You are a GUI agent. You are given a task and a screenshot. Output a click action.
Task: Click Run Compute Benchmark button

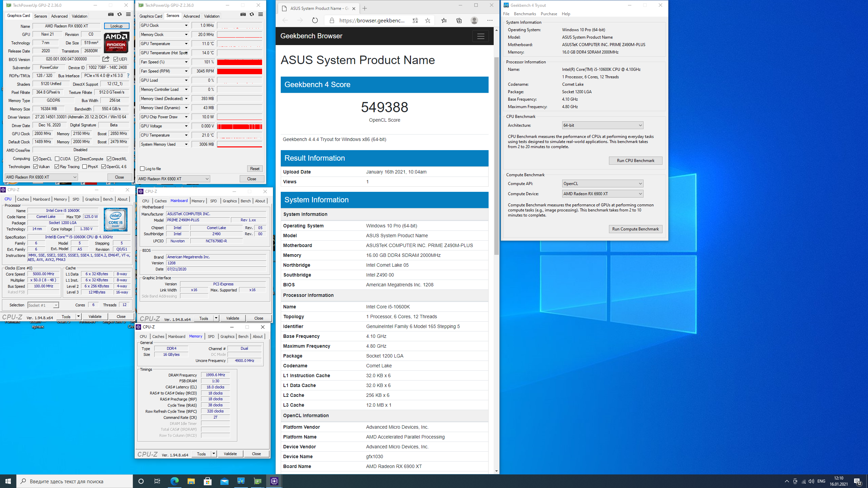click(x=635, y=229)
